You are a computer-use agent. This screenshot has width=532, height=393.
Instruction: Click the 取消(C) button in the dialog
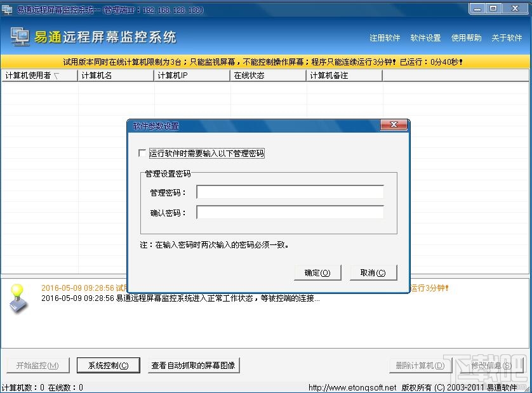coord(373,272)
